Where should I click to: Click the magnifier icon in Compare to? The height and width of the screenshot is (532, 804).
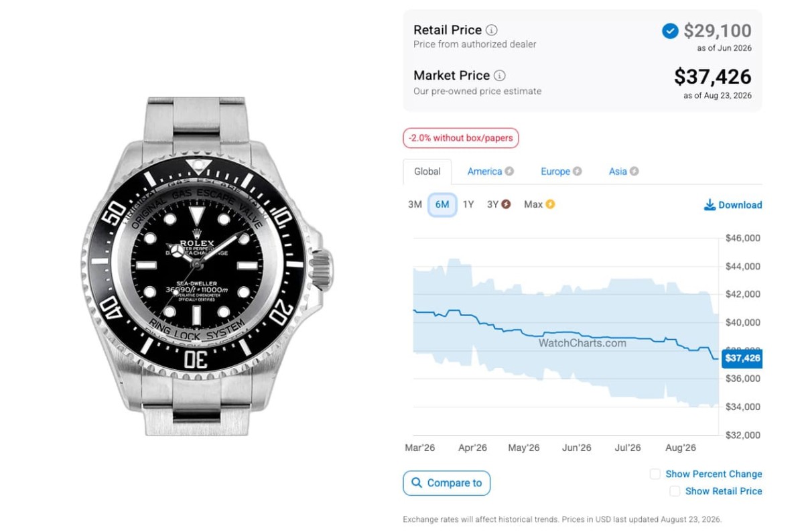coord(417,483)
